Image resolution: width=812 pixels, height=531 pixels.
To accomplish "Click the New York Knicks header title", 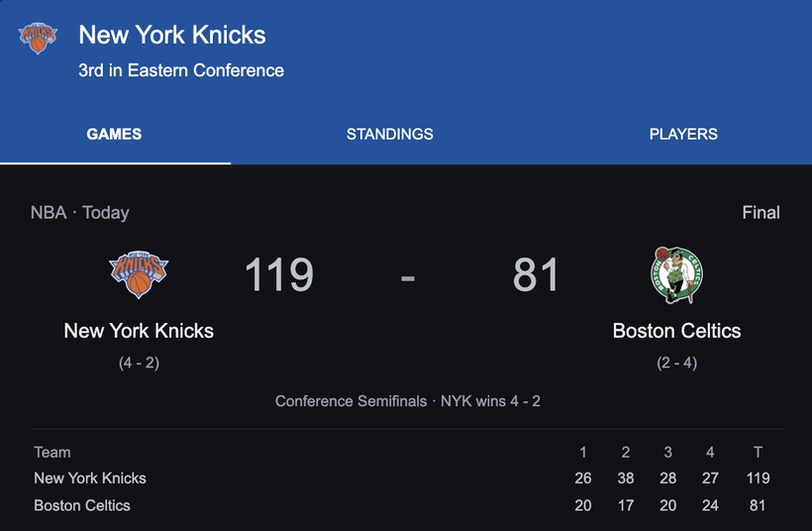I will click(172, 35).
